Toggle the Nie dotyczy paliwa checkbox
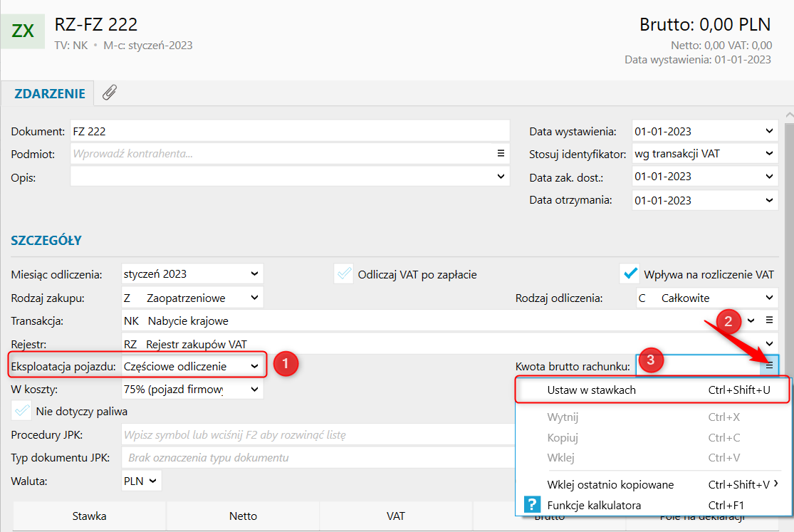 tap(22, 411)
